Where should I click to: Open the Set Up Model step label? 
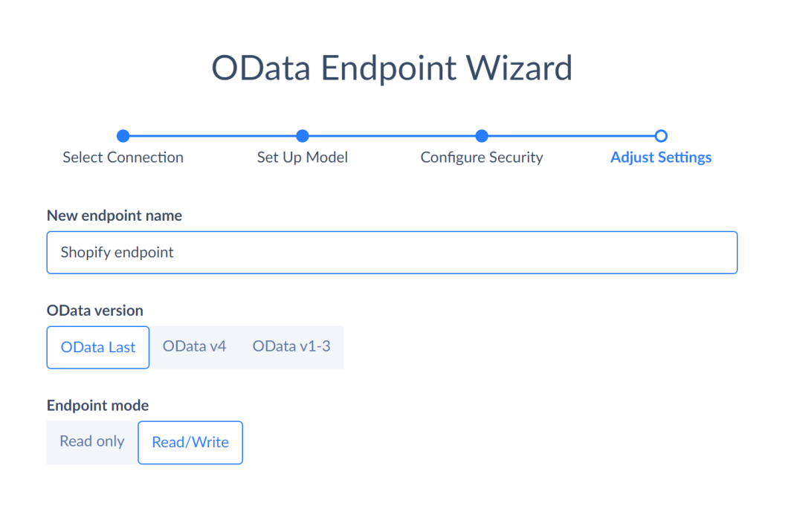[x=303, y=158]
